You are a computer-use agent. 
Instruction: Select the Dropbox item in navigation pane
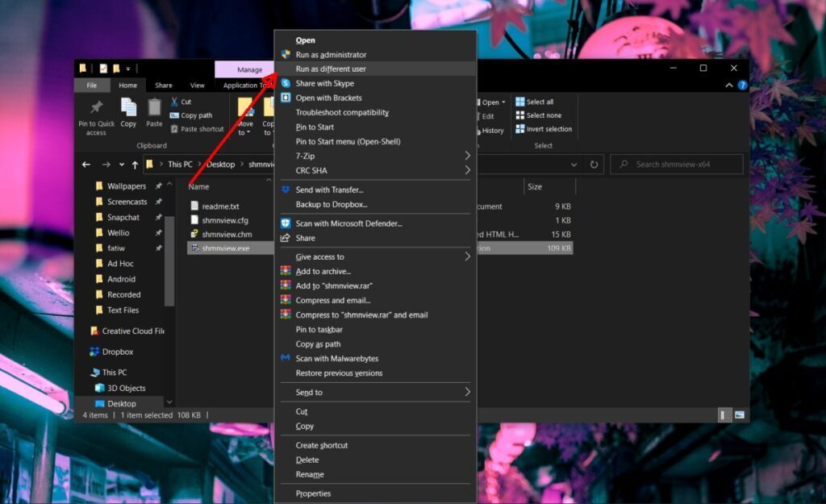pos(117,352)
